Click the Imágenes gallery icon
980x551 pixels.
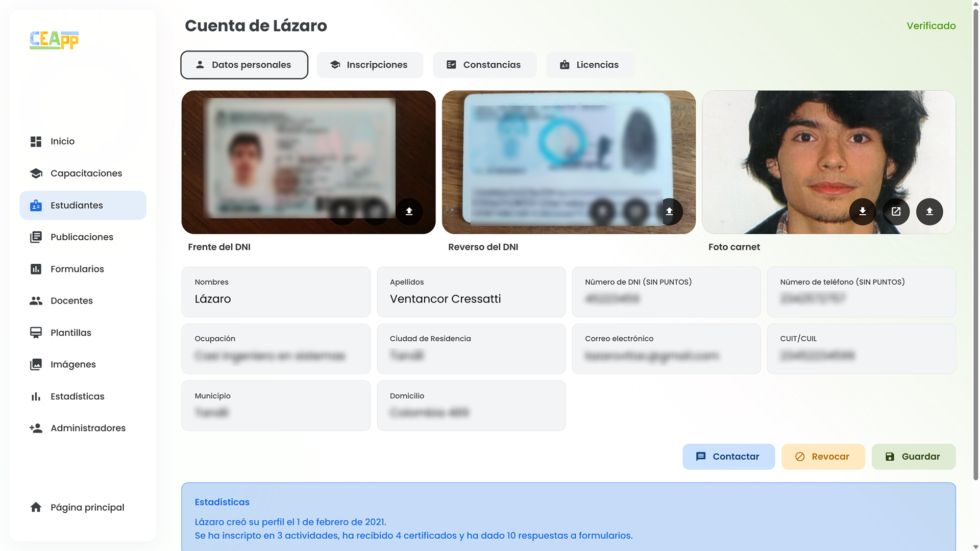pyautogui.click(x=36, y=364)
